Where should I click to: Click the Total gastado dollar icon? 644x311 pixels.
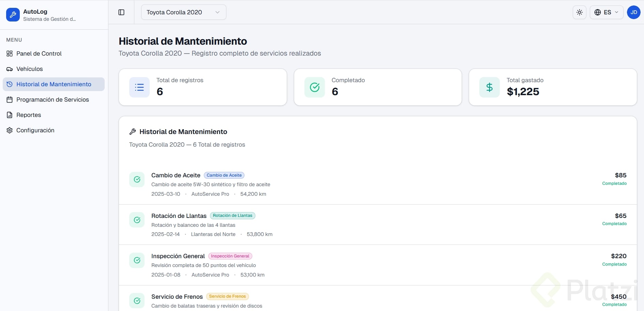tap(490, 87)
